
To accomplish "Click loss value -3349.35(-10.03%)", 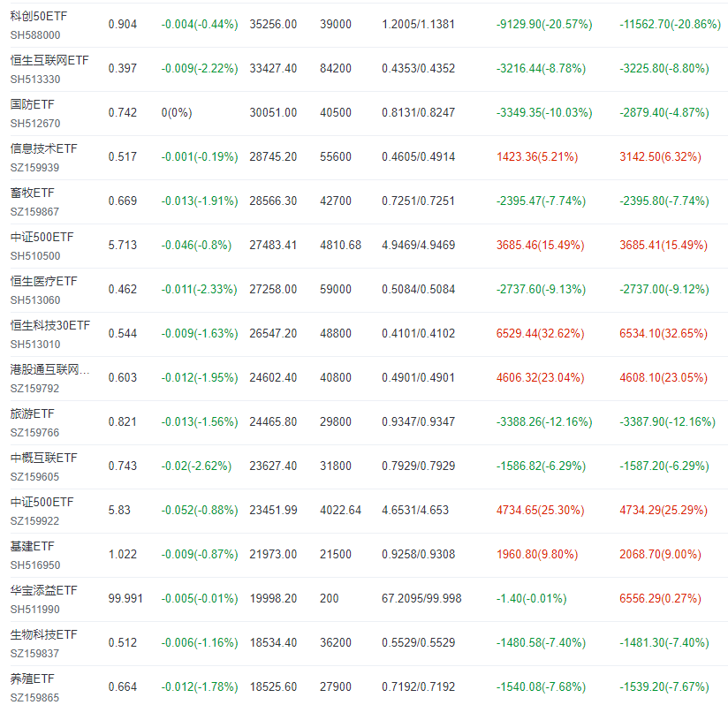I will [x=544, y=113].
